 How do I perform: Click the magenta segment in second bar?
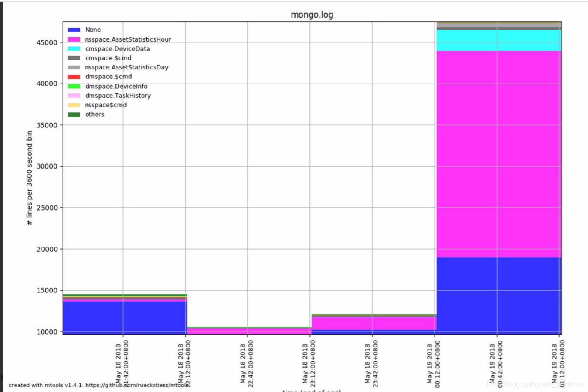249,331
